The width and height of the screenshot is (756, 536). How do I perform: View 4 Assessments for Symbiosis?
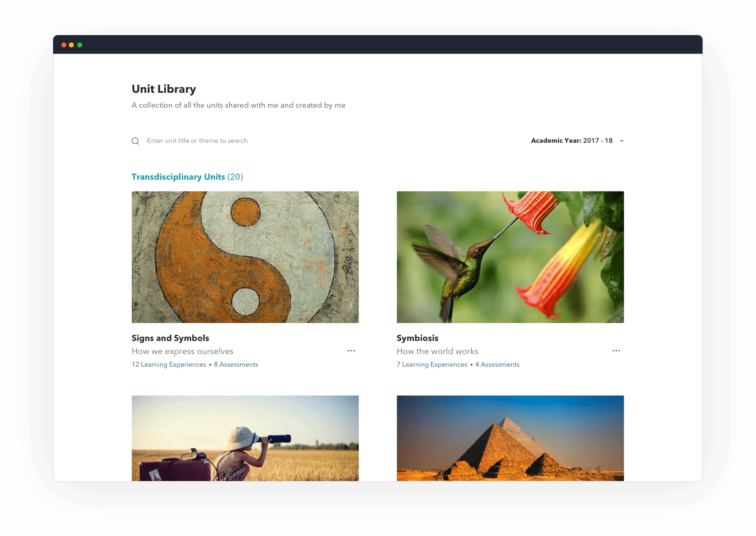click(x=497, y=364)
